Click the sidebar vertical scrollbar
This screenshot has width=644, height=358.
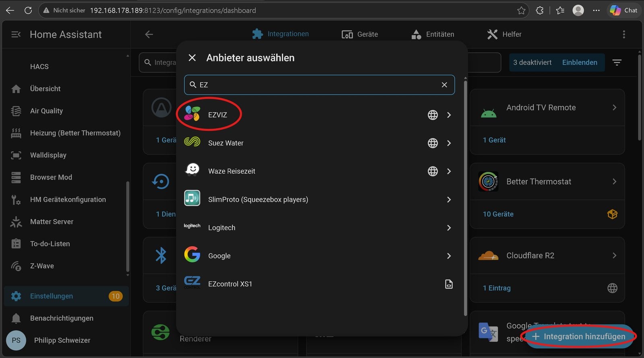(x=128, y=226)
